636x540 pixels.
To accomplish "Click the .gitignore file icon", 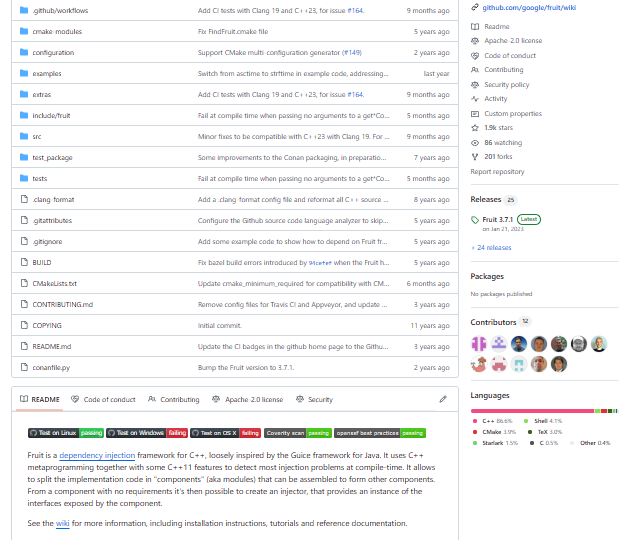I will coord(24,241).
